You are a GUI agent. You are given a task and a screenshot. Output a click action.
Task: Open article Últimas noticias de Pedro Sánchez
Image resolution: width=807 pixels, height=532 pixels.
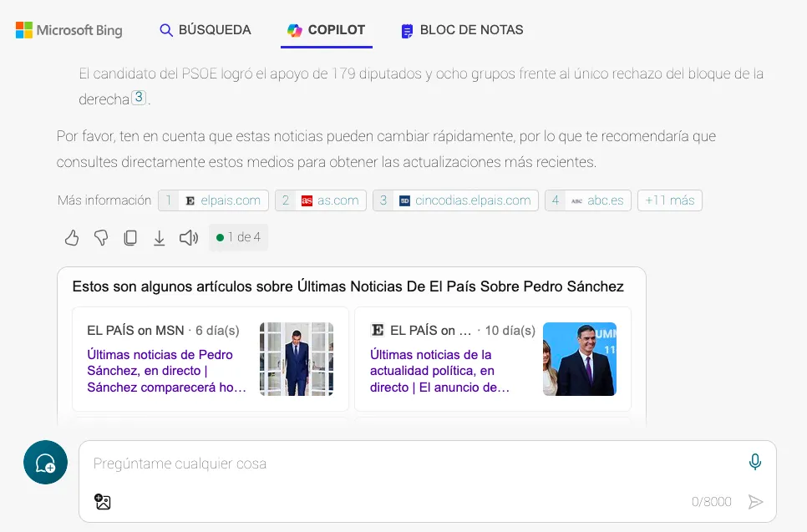point(166,371)
